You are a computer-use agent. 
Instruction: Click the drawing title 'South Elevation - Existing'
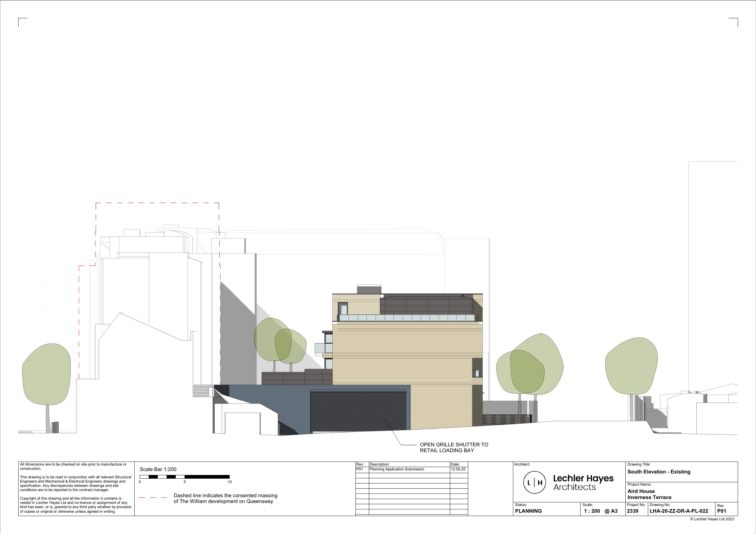(659, 472)
